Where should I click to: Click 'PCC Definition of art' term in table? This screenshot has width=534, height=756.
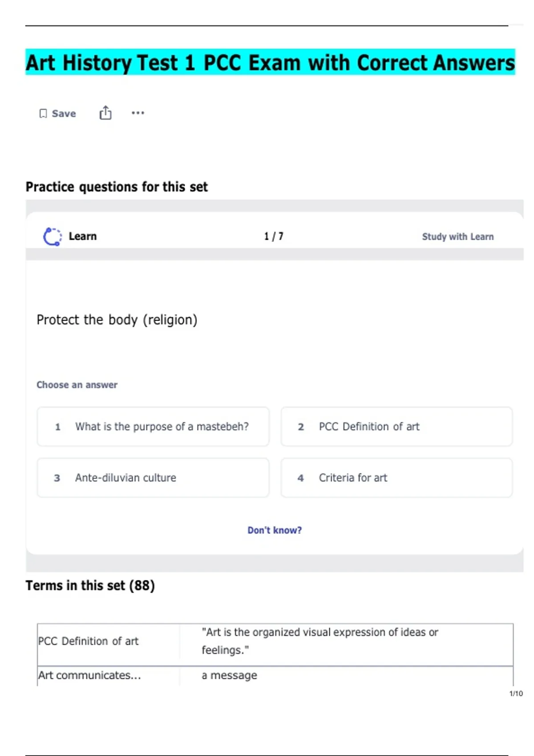pos(89,641)
